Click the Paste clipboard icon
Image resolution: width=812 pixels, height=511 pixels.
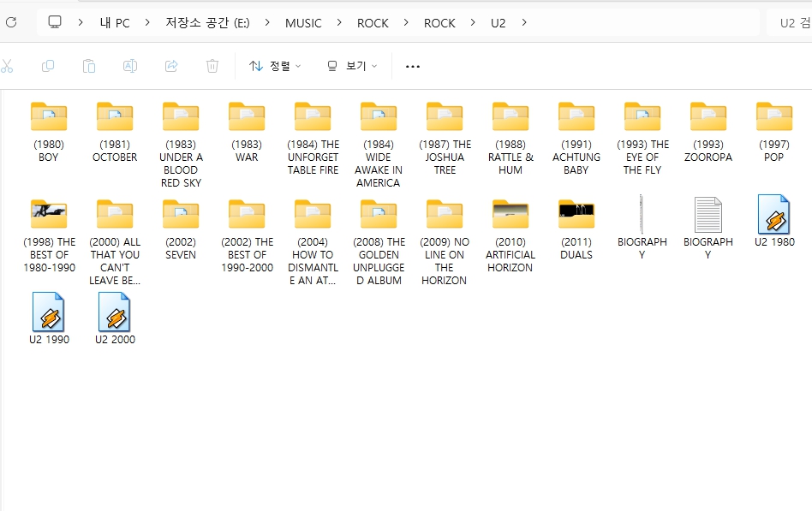(89, 66)
